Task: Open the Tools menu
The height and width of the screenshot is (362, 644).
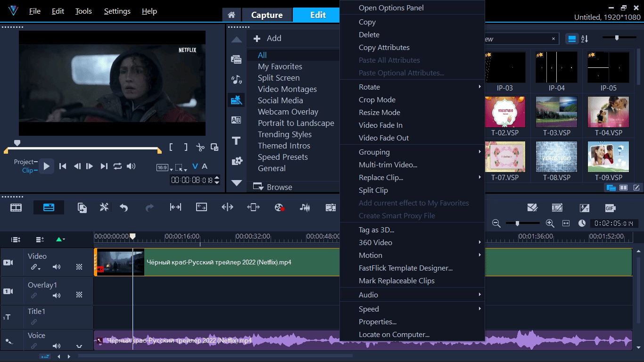Action: pos(83,11)
